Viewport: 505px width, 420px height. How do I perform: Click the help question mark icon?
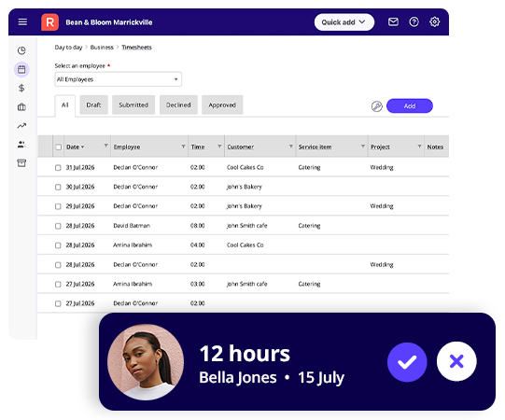click(x=414, y=21)
